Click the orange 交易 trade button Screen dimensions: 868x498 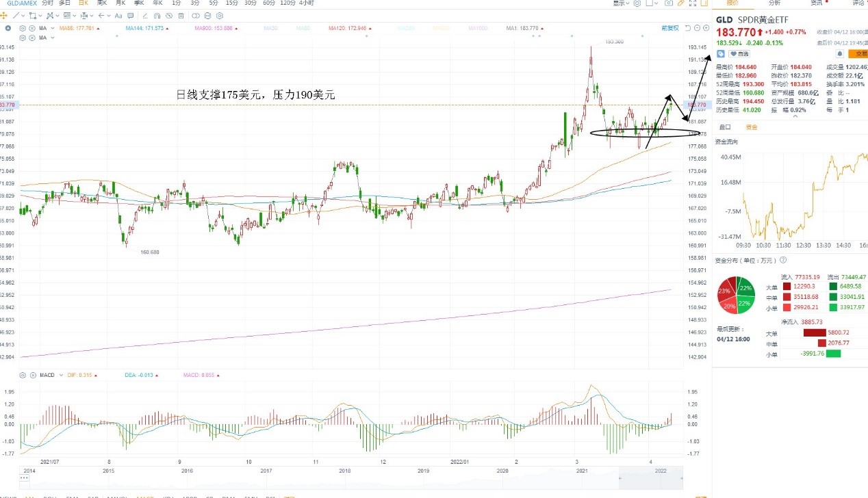858,53
